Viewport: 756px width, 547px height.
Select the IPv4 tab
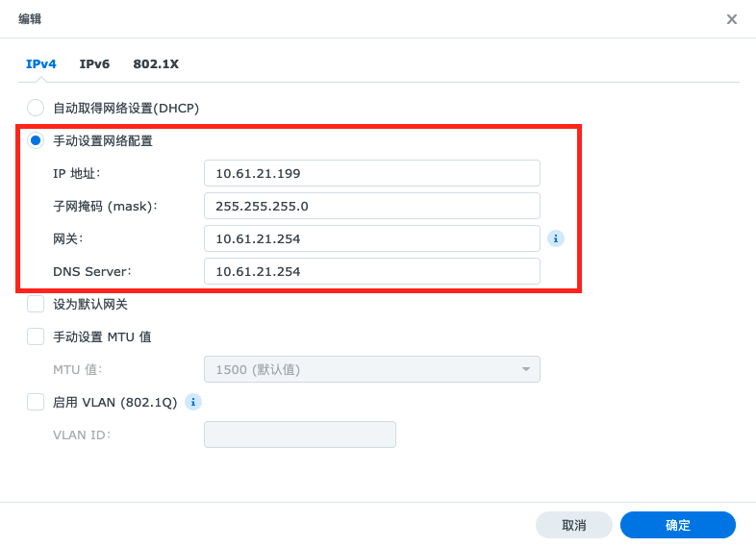(x=40, y=64)
